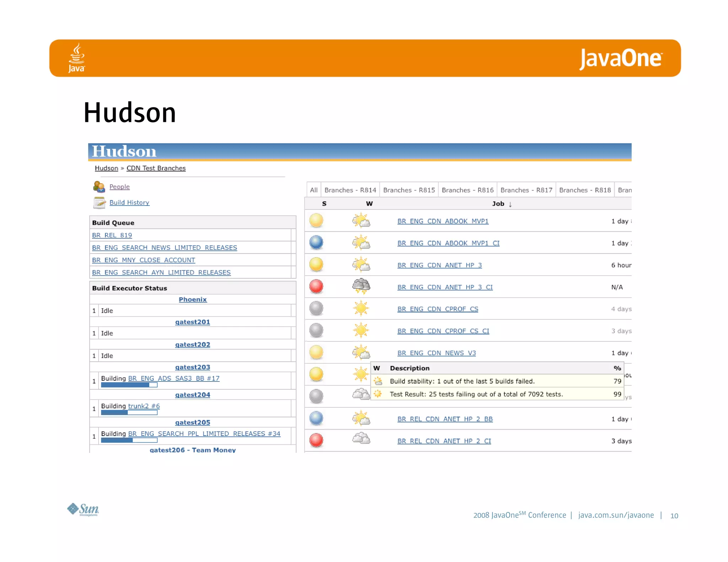Sort table by S status column

(324, 204)
